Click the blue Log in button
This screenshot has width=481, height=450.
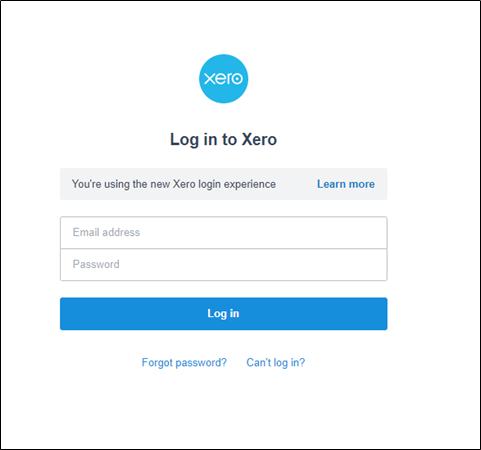point(224,314)
